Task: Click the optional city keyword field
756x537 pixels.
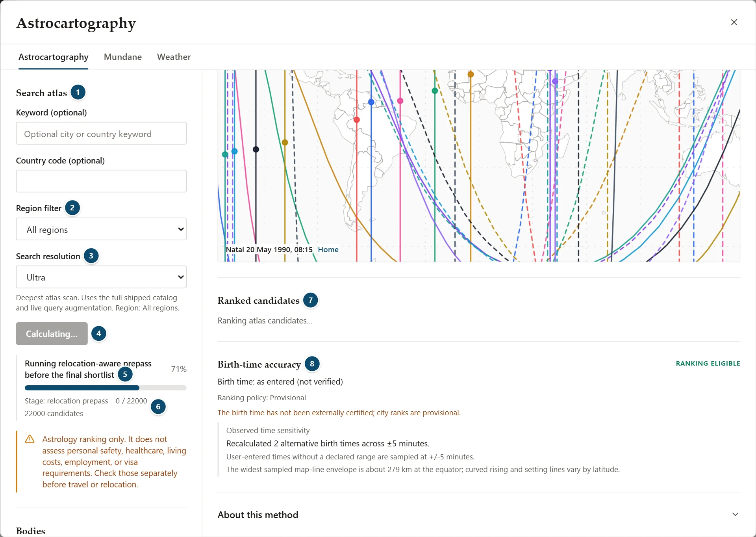Action: click(101, 134)
